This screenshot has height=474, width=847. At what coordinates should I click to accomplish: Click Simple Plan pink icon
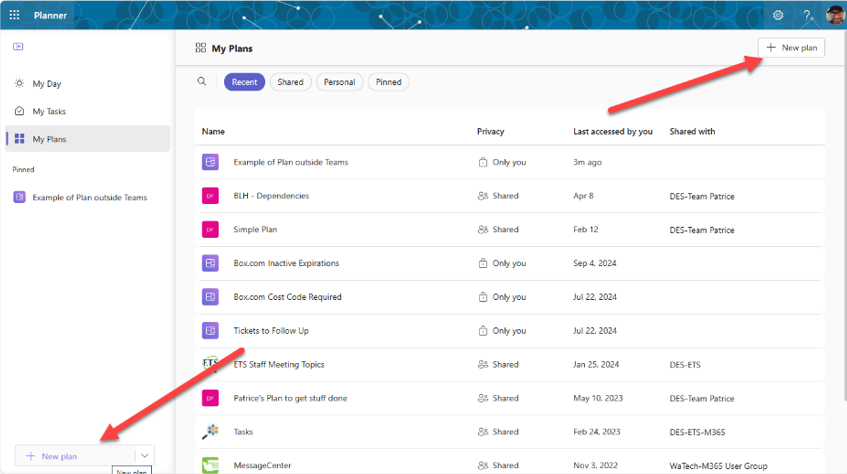tap(211, 230)
